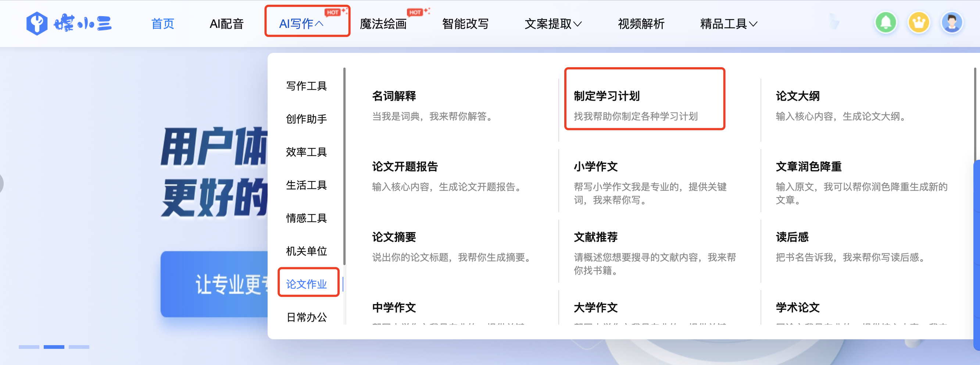
Task: Click the sidebar category scrollbar
Action: [344, 166]
